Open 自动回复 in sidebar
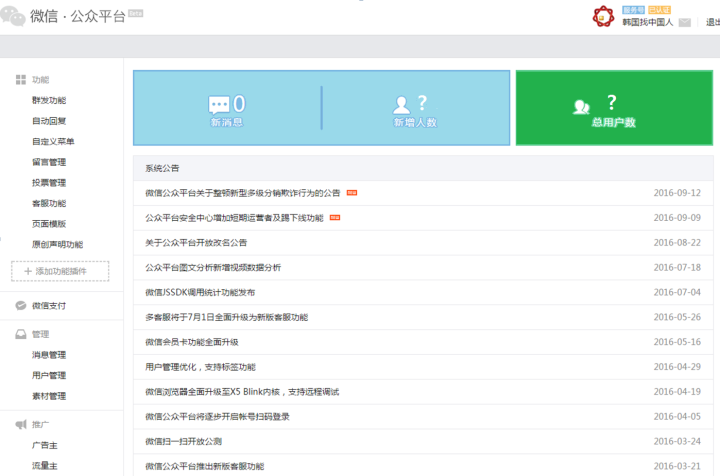Viewport: 720px width, 476px height. [49, 121]
